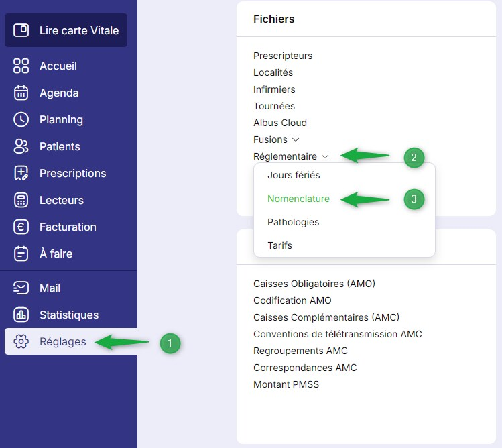Click the Lire carte Vitale card icon
Viewport: 502px width, 448px height.
click(21, 30)
